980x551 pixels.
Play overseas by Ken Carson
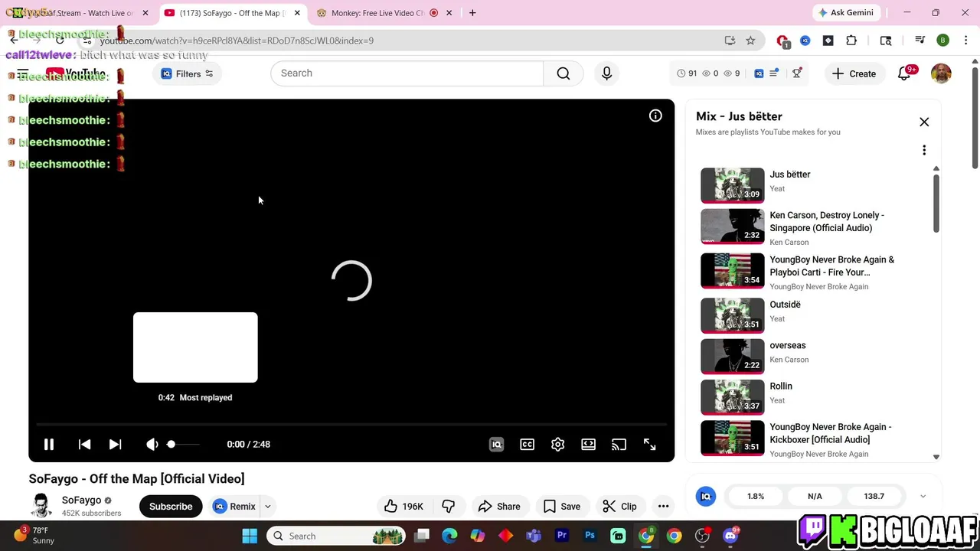(812, 355)
